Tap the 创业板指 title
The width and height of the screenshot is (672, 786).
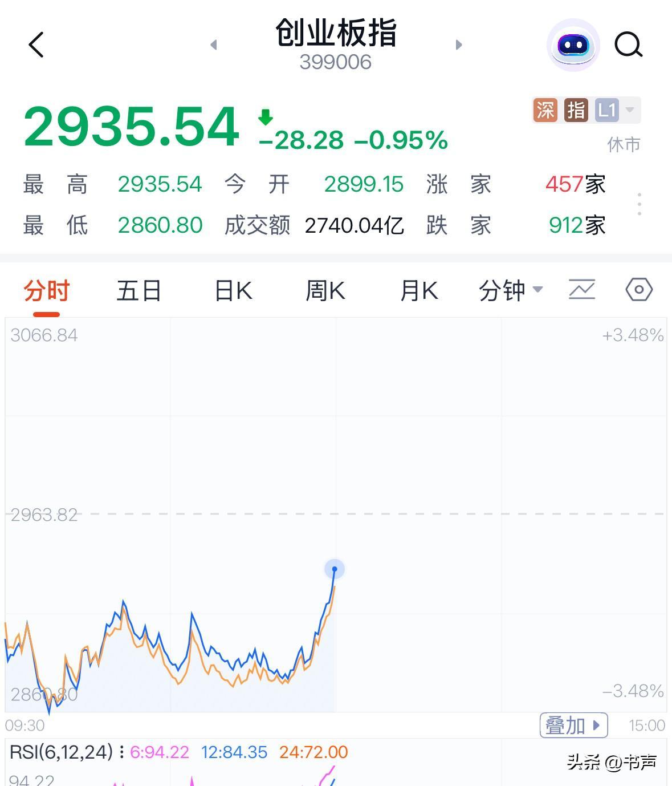[x=336, y=33]
